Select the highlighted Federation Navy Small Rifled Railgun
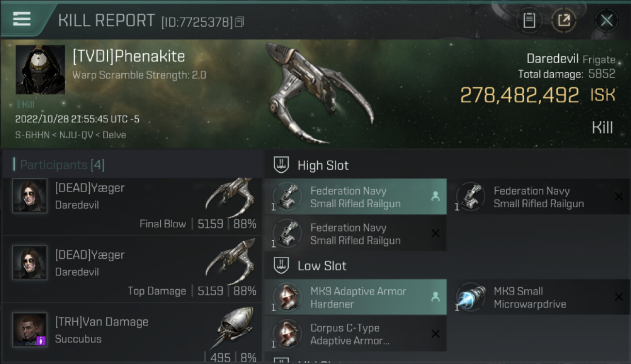This screenshot has height=364, width=631. click(x=355, y=197)
